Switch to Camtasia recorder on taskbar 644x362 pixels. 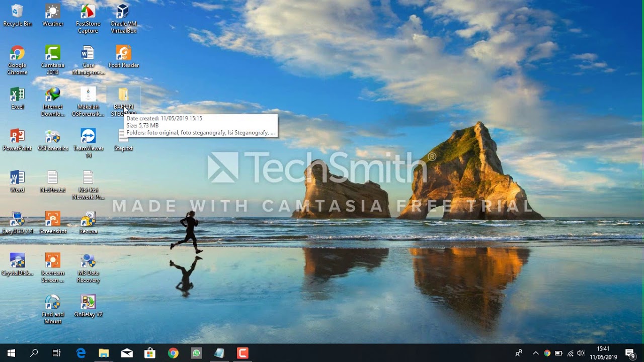pos(243,353)
